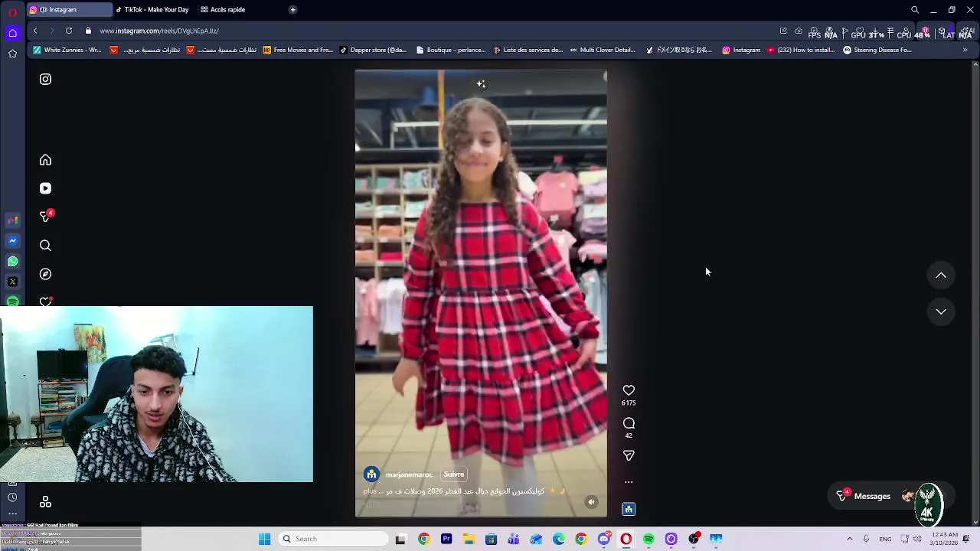Like the reel with heart icon
980x551 pixels.
click(x=629, y=390)
